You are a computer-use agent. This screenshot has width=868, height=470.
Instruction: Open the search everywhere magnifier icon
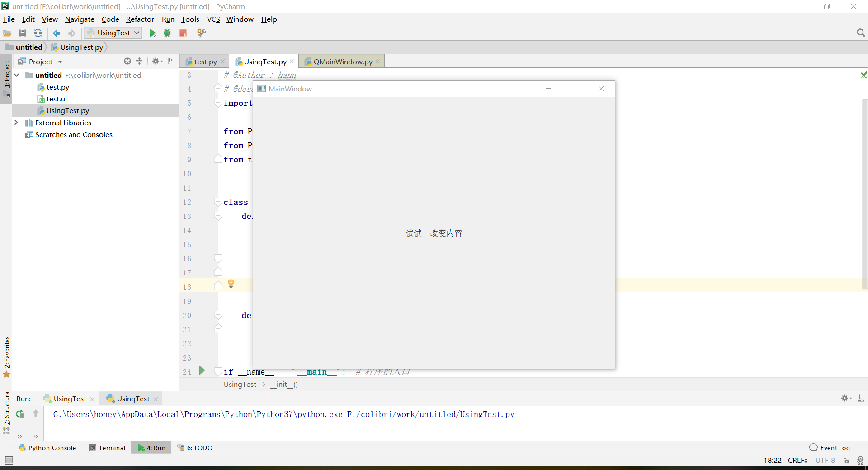860,33
